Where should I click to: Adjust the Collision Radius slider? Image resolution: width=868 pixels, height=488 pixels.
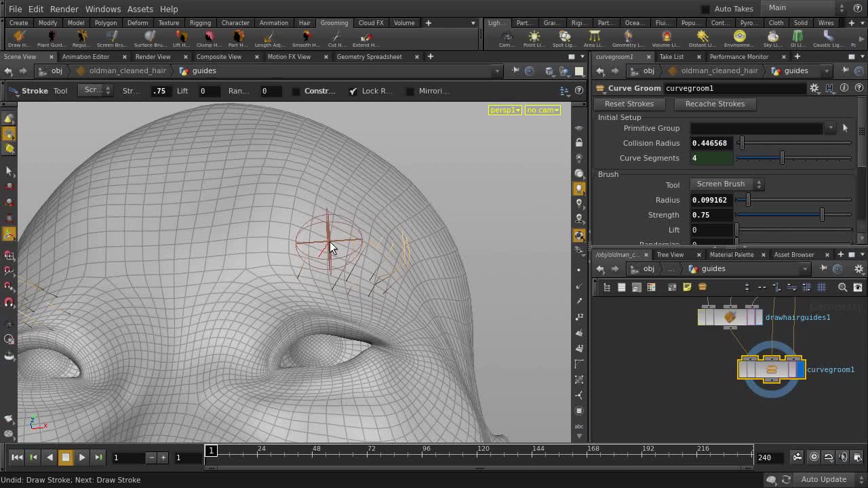click(793, 143)
